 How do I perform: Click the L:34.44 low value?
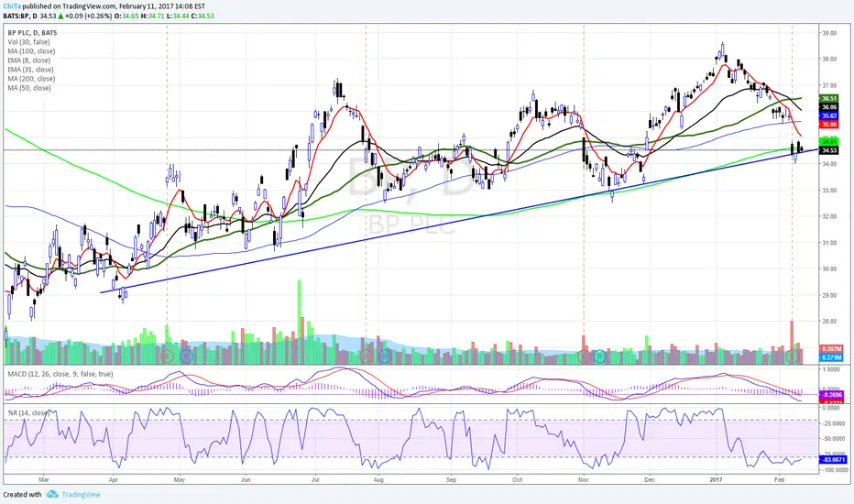178,16
